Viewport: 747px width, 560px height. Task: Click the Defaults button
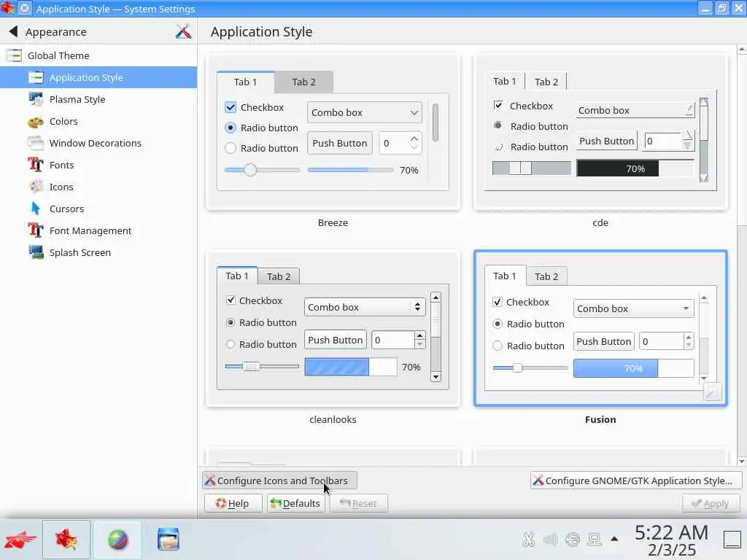(x=296, y=503)
